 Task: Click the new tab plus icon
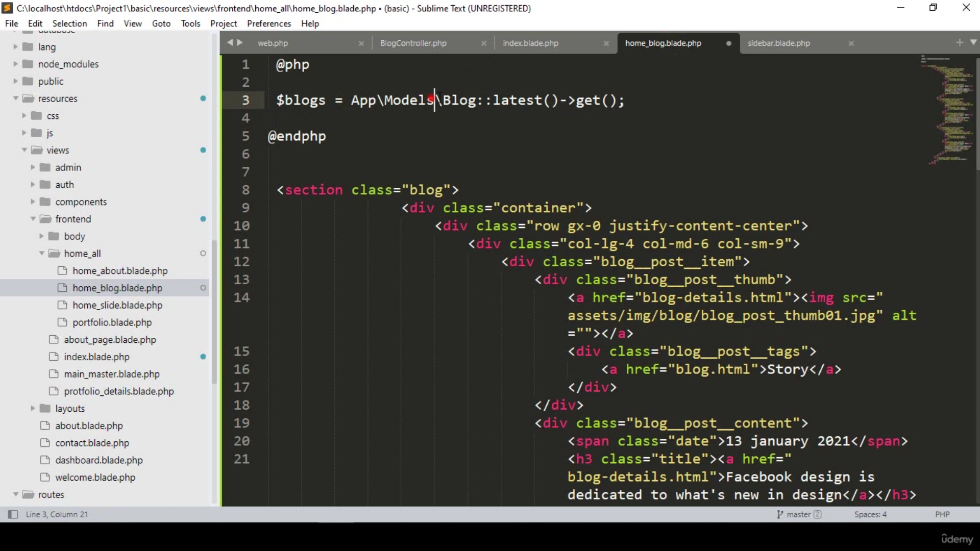pos(960,42)
